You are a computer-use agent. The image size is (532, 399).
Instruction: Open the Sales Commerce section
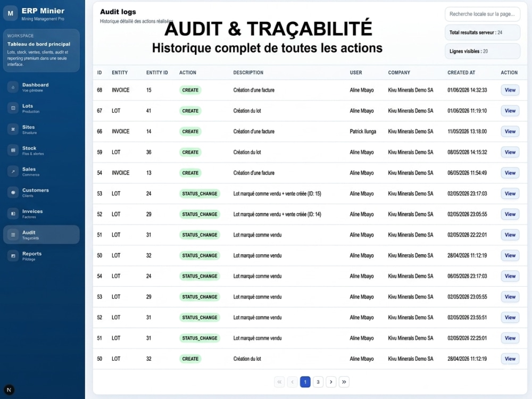click(x=41, y=171)
